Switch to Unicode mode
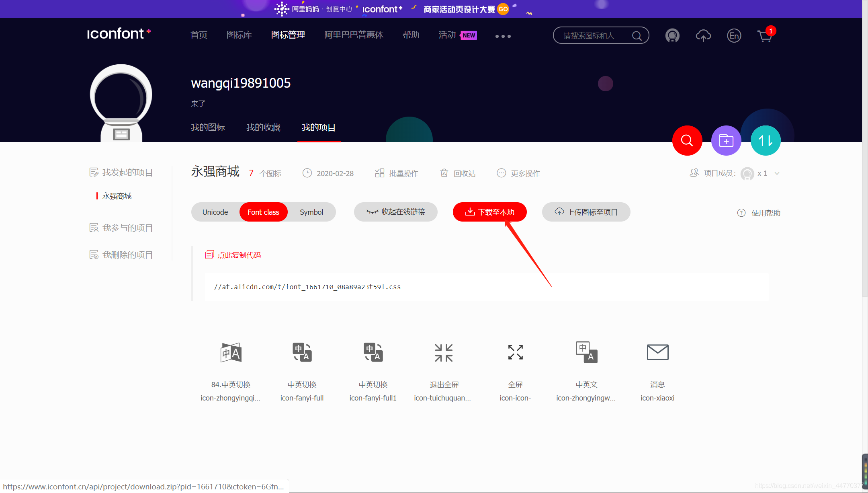The image size is (868, 493). click(215, 212)
